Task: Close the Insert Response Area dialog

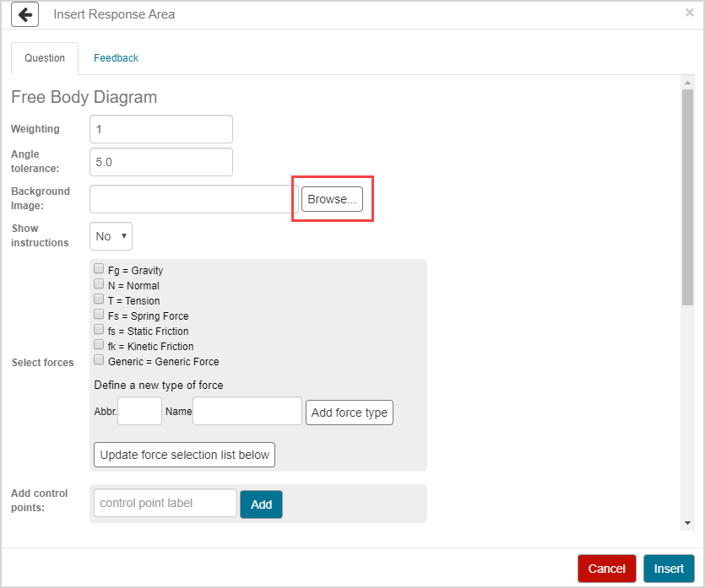Action: 689,13
